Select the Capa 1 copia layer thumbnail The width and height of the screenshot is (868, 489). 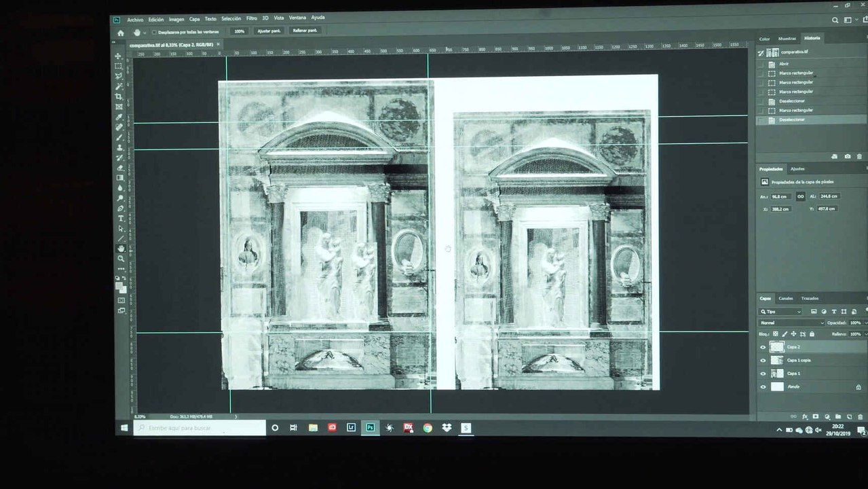pos(777,361)
